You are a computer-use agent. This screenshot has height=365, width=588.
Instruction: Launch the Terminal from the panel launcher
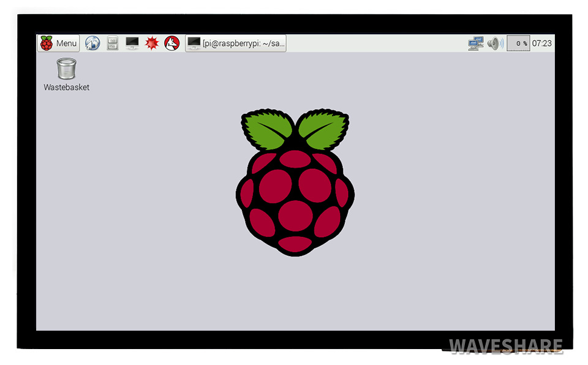132,43
